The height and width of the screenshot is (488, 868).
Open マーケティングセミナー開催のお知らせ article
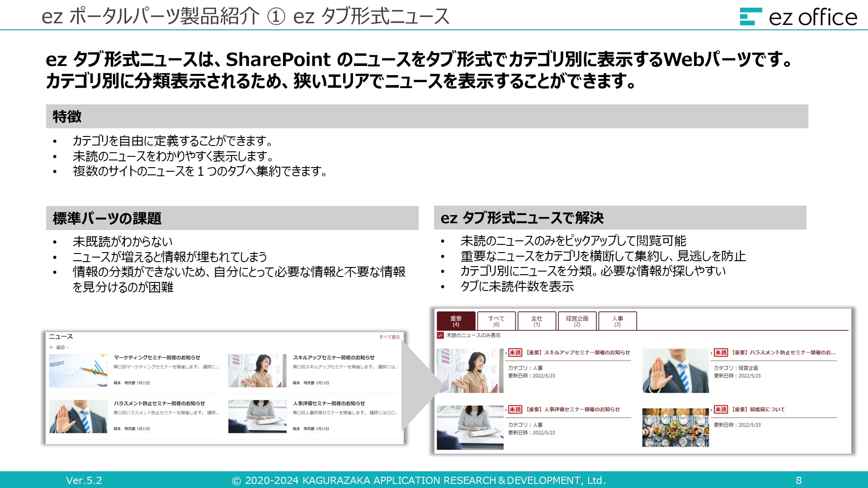pyautogui.click(x=157, y=357)
